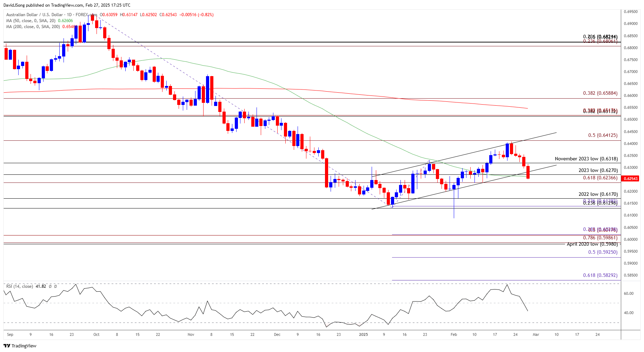Click the 0.382 (0.65884) Fibonacci label

[x=600, y=93]
